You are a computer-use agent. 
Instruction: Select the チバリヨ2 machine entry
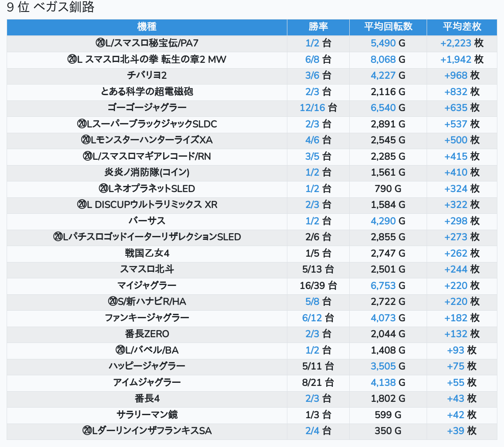pyautogui.click(x=147, y=75)
